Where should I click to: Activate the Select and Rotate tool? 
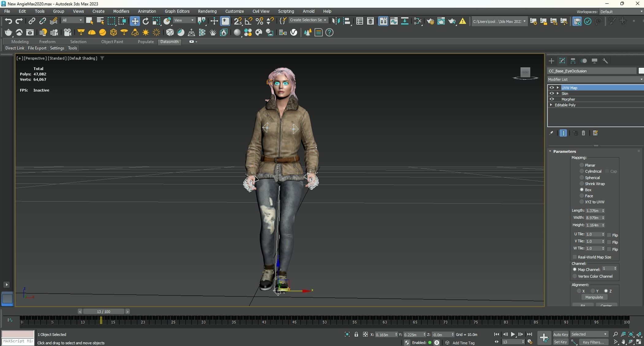click(146, 21)
